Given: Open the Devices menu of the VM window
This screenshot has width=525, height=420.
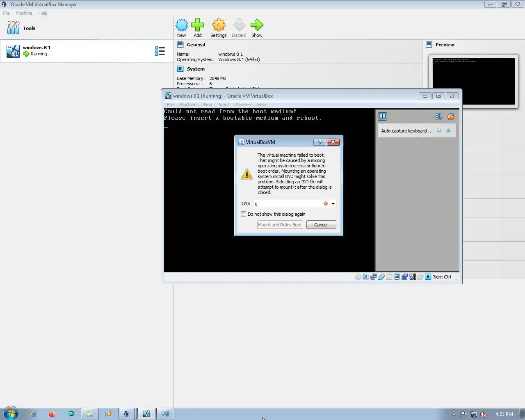Looking at the screenshot, I should click(x=243, y=105).
